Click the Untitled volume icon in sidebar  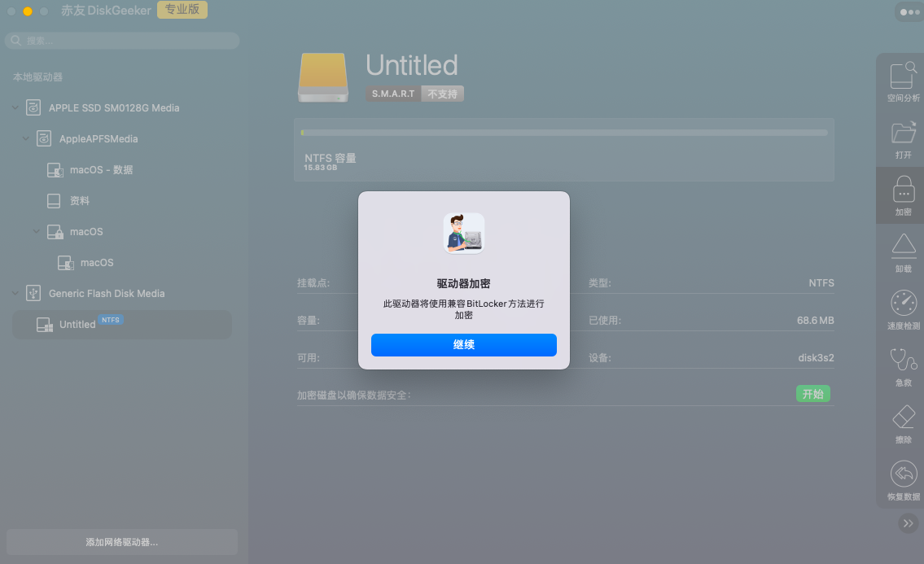45,325
